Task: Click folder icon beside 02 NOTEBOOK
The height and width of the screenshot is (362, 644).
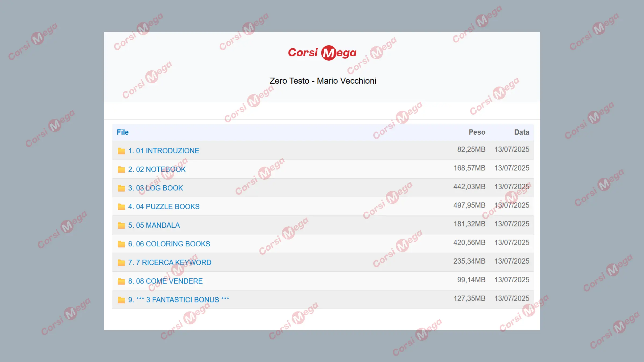Action: pos(121,169)
